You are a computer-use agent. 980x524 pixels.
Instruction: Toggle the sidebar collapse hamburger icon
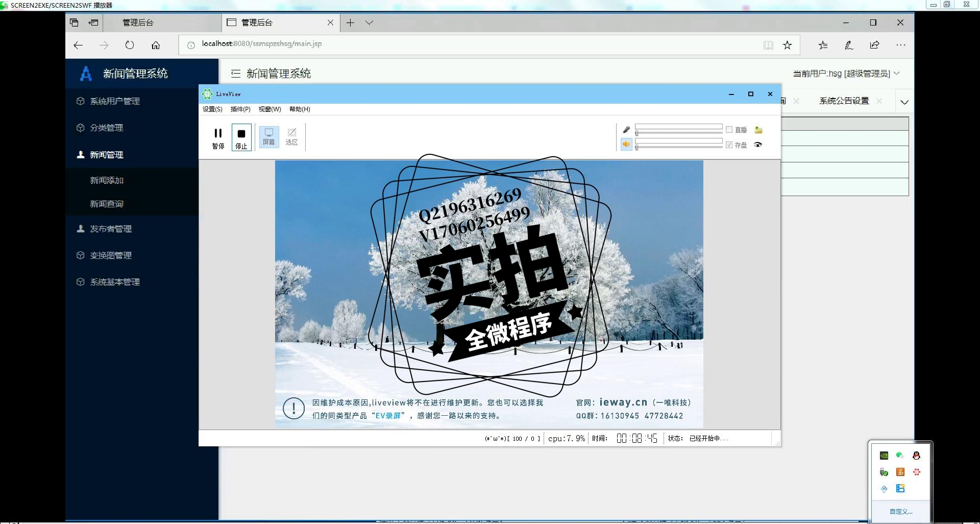235,74
